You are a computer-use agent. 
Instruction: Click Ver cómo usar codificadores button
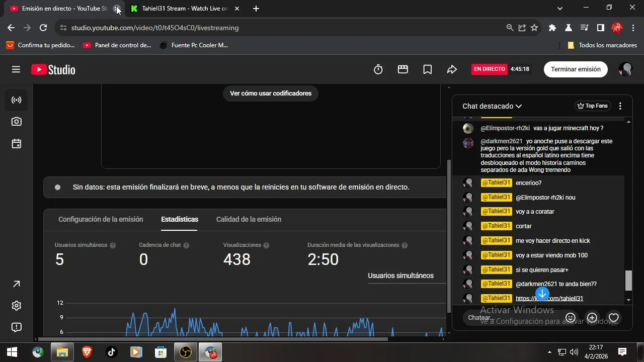click(271, 93)
